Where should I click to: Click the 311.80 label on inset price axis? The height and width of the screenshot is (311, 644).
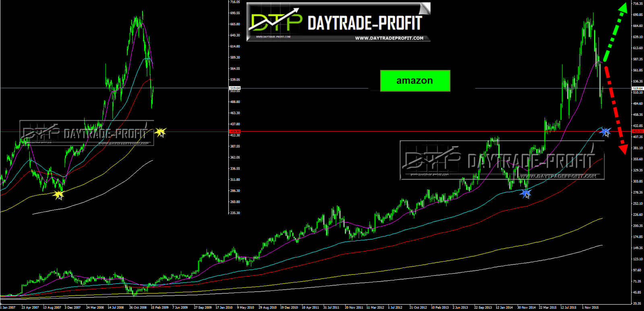tap(235, 180)
